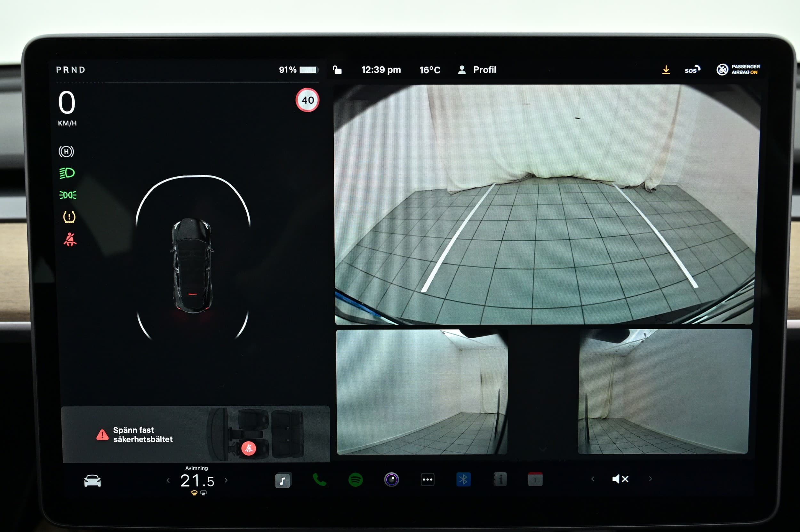Toggle the defrost icon under temperature
800x532 pixels.
click(203, 493)
